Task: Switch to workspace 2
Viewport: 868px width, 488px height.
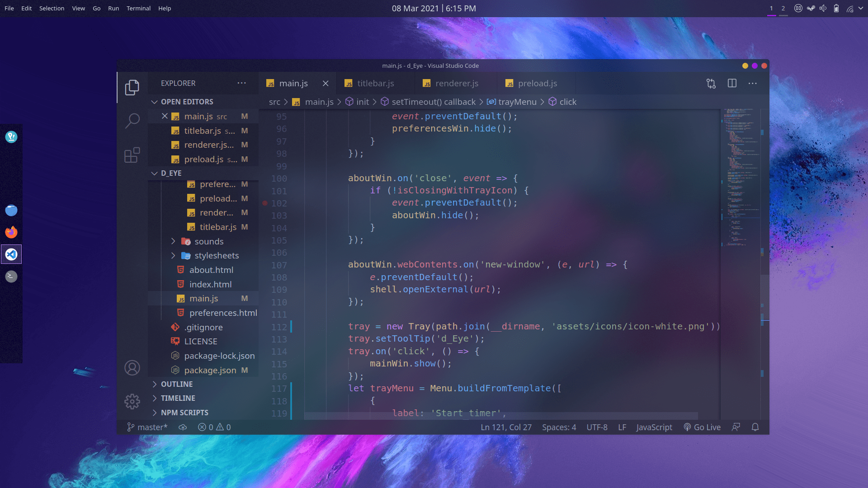Action: pos(783,8)
